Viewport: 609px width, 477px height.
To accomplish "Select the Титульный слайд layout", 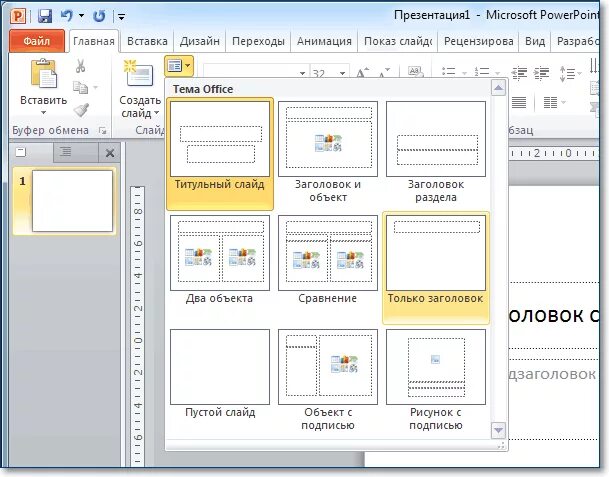I will pyautogui.click(x=220, y=153).
